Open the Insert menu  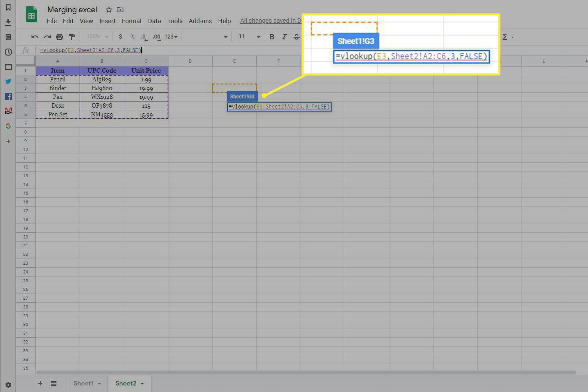[108, 21]
